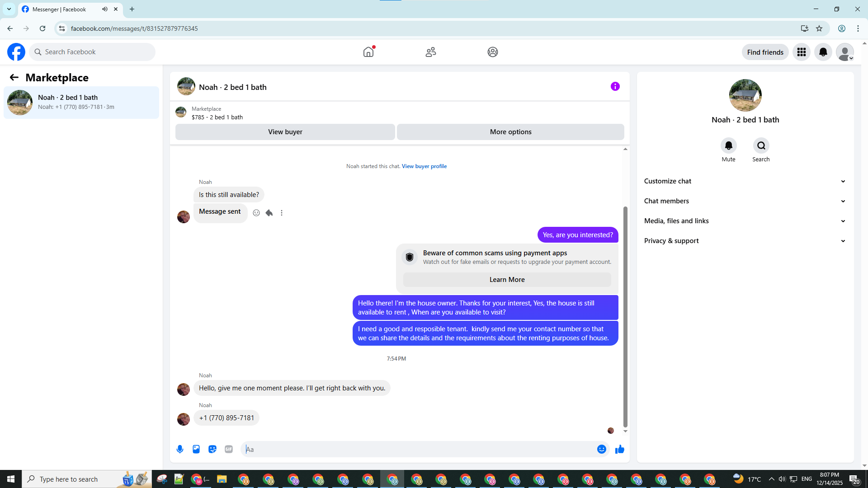Click the voice clip microphone icon
Viewport: 868px width, 488px height.
point(180,449)
